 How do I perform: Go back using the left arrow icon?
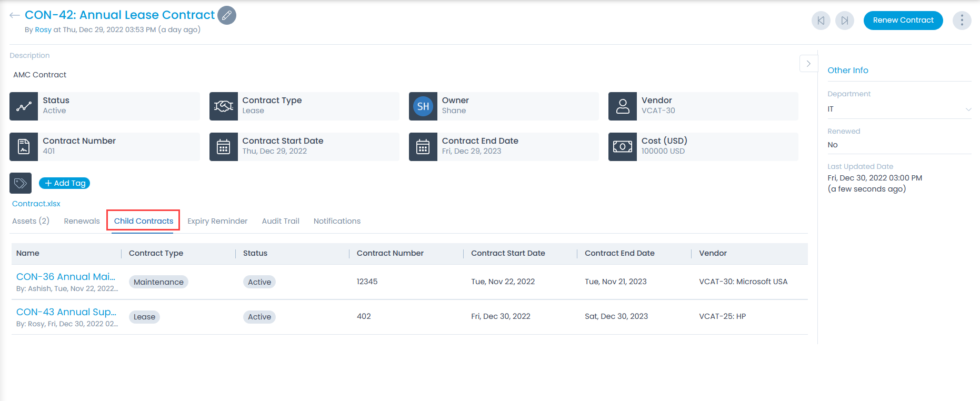[15, 15]
